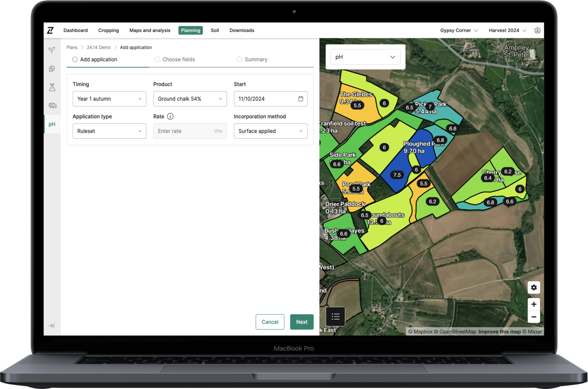The height and width of the screenshot is (389, 588).
Task: Click the account profile icon
Action: coord(537,30)
